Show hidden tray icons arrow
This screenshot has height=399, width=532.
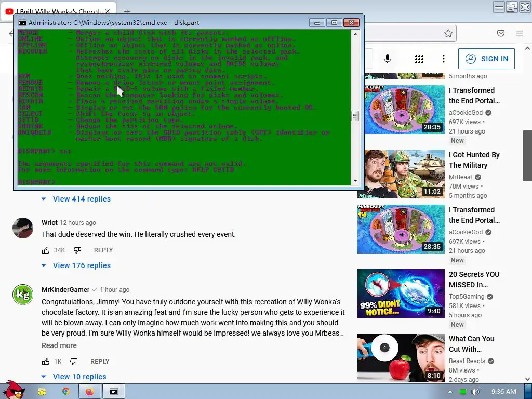(x=450, y=392)
